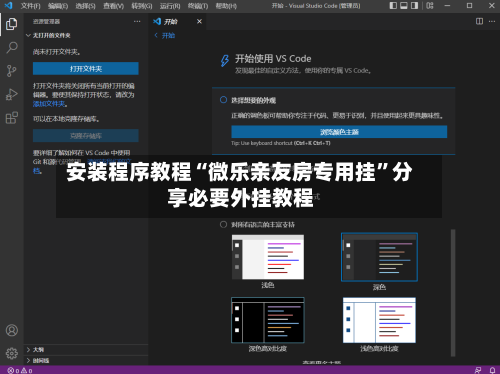Click the 浏览颜色主题 button

point(339,132)
